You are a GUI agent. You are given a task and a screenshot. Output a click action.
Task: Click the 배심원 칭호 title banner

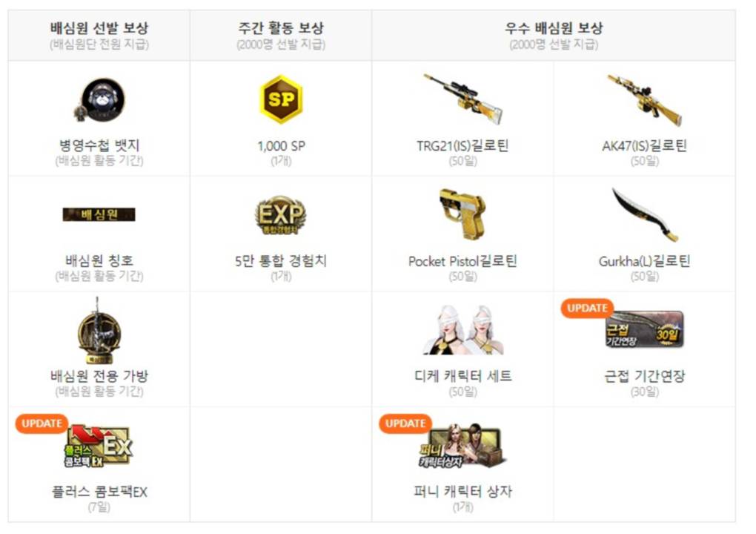coord(99,214)
